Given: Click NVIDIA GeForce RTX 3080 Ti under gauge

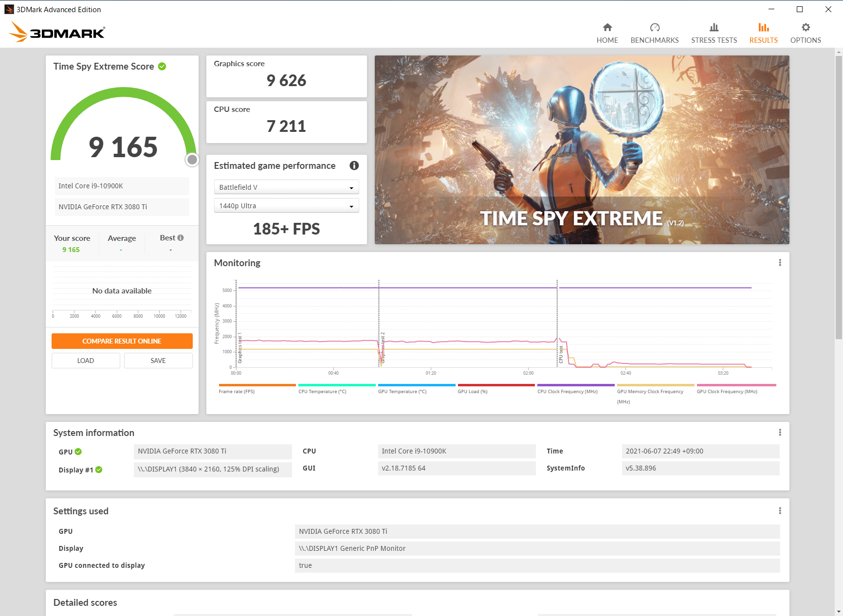Looking at the screenshot, I should [x=122, y=207].
